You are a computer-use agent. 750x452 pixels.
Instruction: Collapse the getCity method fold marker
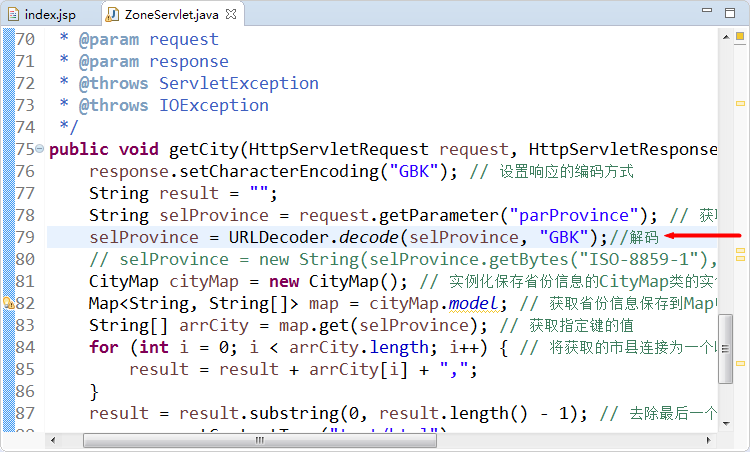click(x=40, y=148)
